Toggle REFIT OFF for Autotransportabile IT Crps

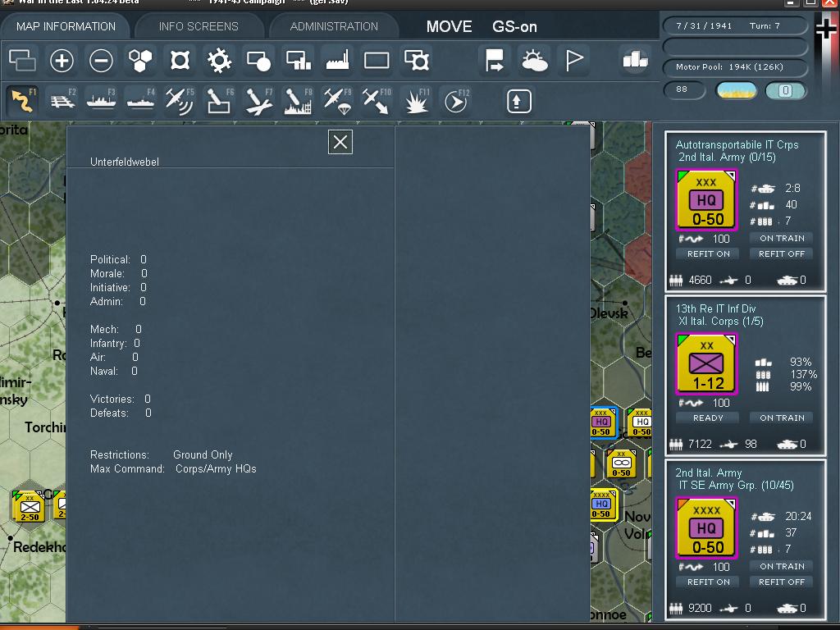(782, 254)
